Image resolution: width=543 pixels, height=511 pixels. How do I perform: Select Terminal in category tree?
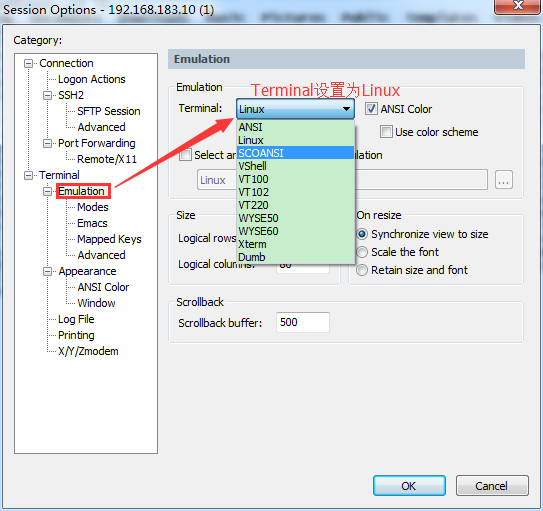click(59, 175)
